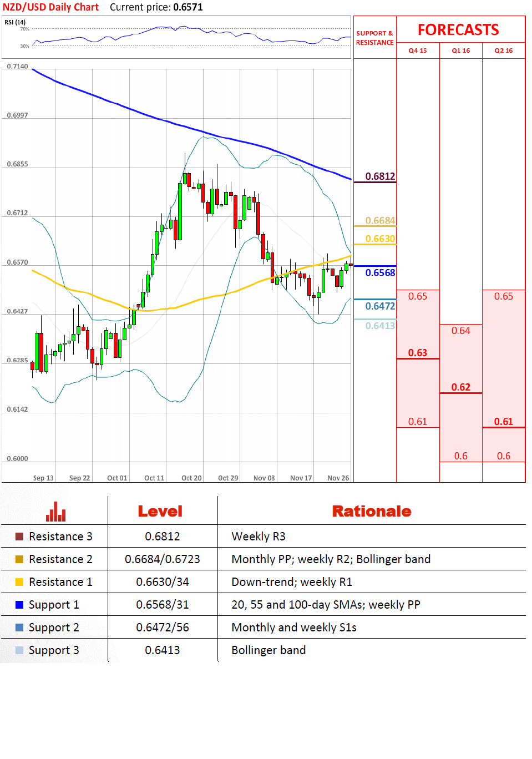Click the Q2 16 column header
Screen dimensions: 532x759
[504, 50]
